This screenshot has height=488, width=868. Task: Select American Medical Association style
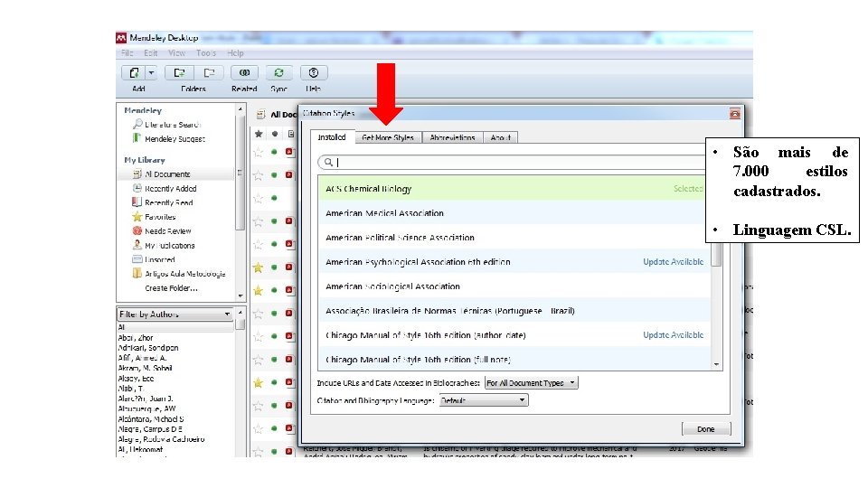[x=514, y=213]
